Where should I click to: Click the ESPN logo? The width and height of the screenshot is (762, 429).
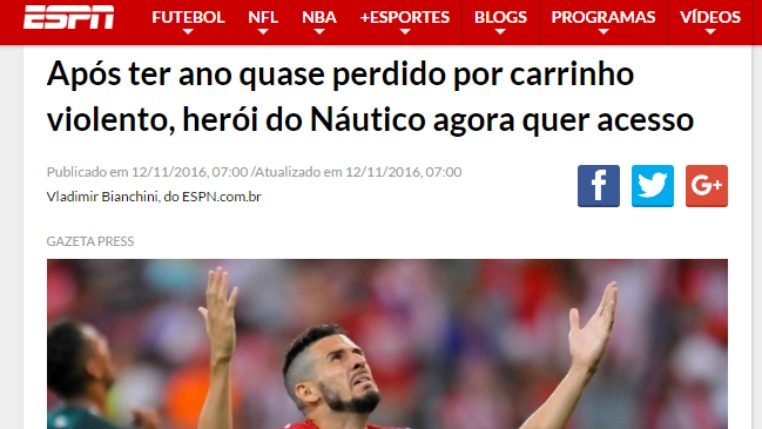pos(69,17)
